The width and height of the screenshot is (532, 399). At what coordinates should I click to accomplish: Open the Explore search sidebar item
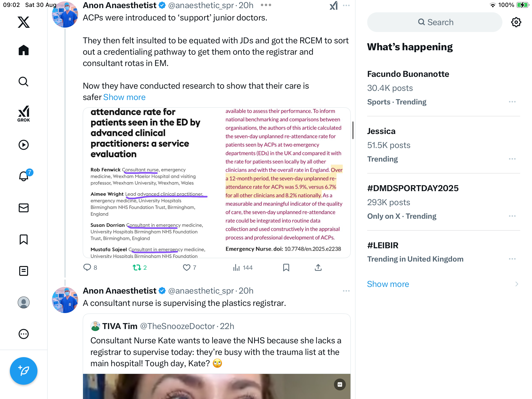point(24,82)
